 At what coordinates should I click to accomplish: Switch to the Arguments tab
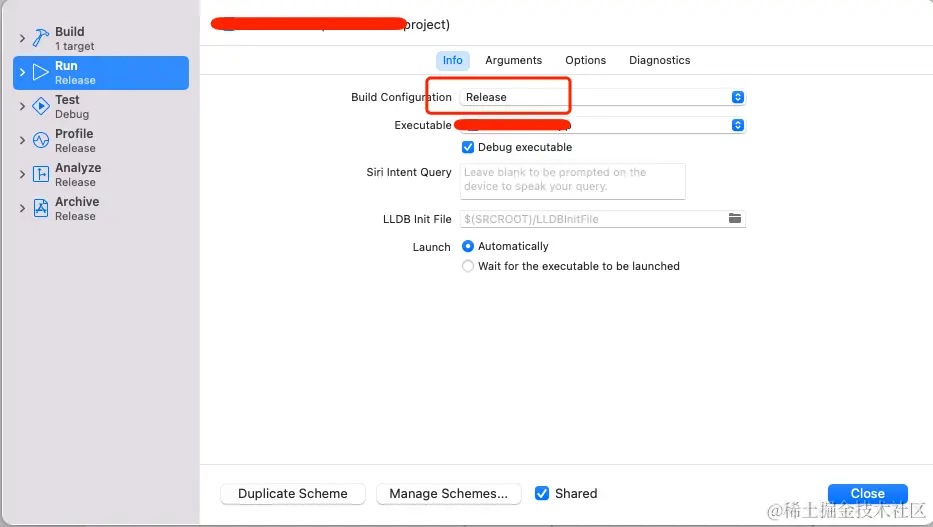point(514,60)
